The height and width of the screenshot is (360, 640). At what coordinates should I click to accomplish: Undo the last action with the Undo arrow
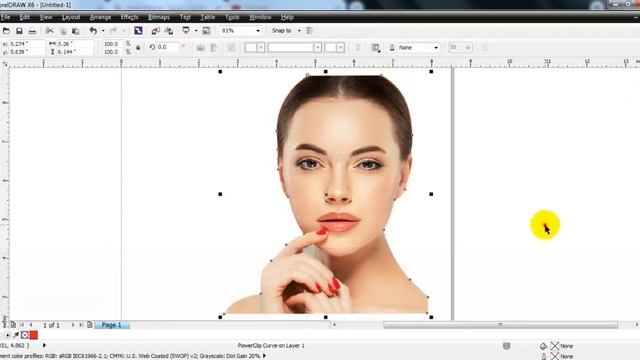(x=93, y=31)
